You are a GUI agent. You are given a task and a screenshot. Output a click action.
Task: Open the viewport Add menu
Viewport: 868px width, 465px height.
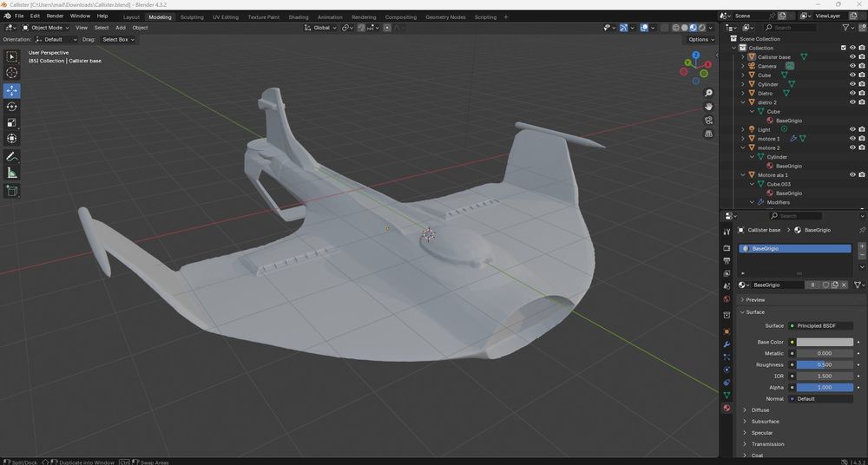[x=120, y=28]
